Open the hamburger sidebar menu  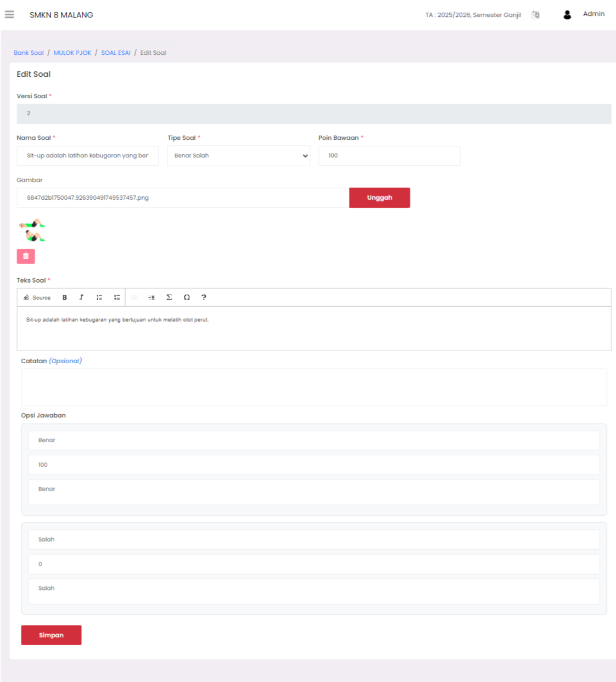pyautogui.click(x=9, y=15)
